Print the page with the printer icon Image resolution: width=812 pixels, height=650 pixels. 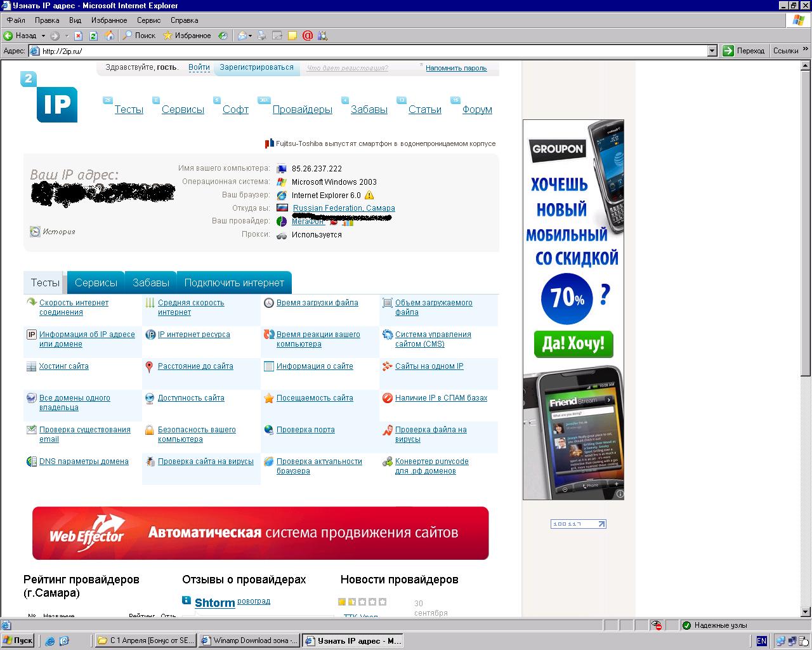tap(262, 36)
